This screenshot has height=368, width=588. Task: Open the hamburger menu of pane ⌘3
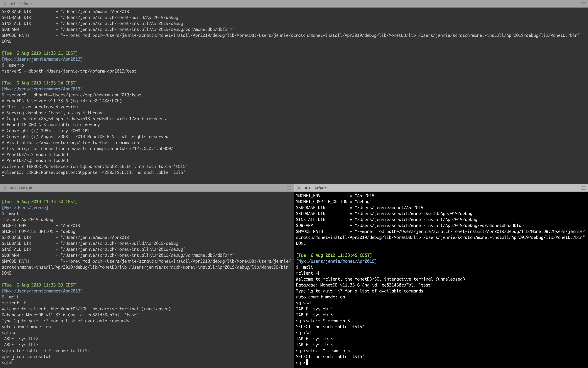583,188
